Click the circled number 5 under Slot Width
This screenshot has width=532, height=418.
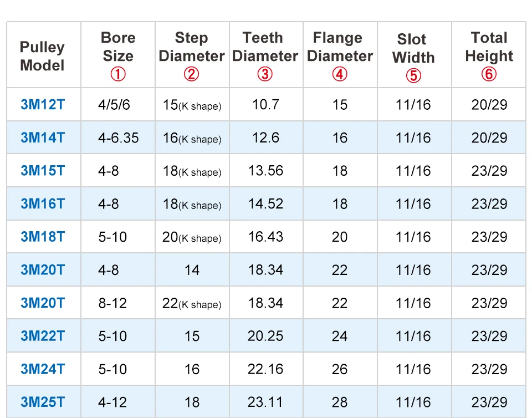[413, 75]
